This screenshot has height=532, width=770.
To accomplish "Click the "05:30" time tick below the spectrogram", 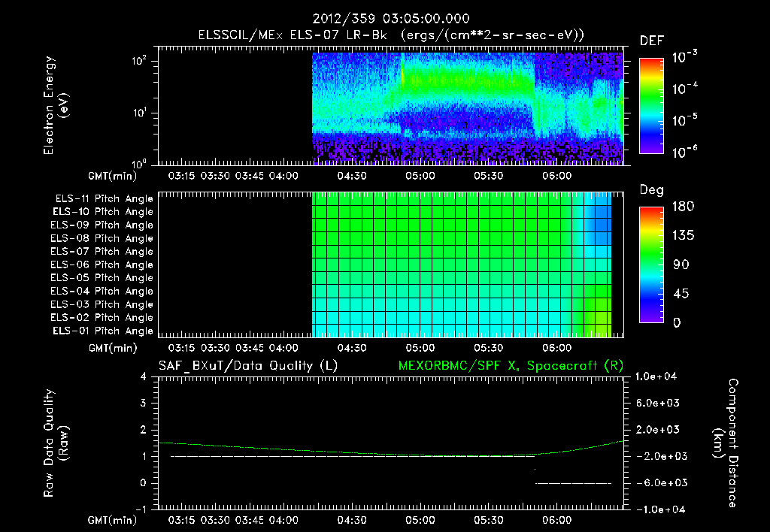I will pos(489,176).
